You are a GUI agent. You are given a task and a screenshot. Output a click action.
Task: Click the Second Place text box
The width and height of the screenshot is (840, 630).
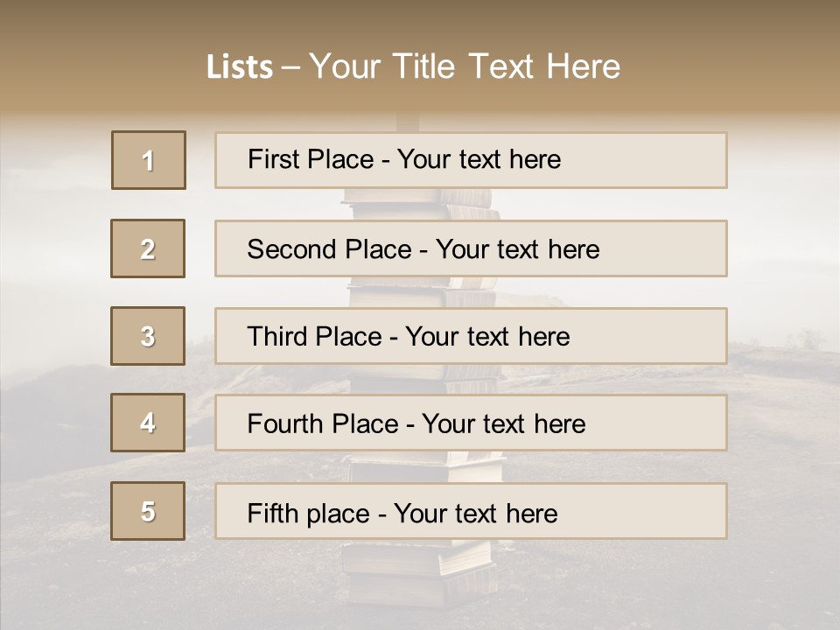471,248
